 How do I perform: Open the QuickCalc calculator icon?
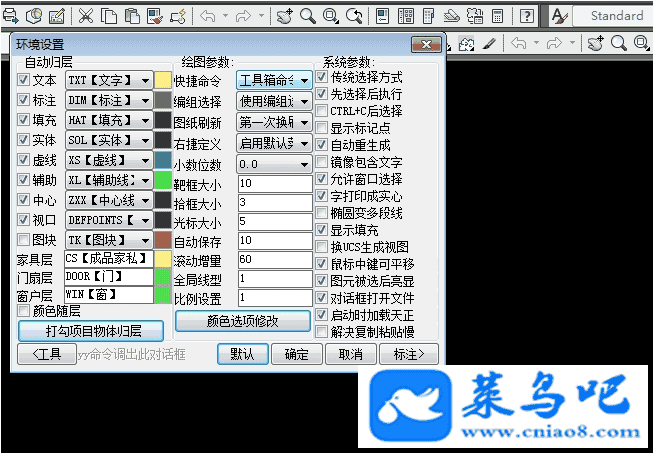(498, 16)
